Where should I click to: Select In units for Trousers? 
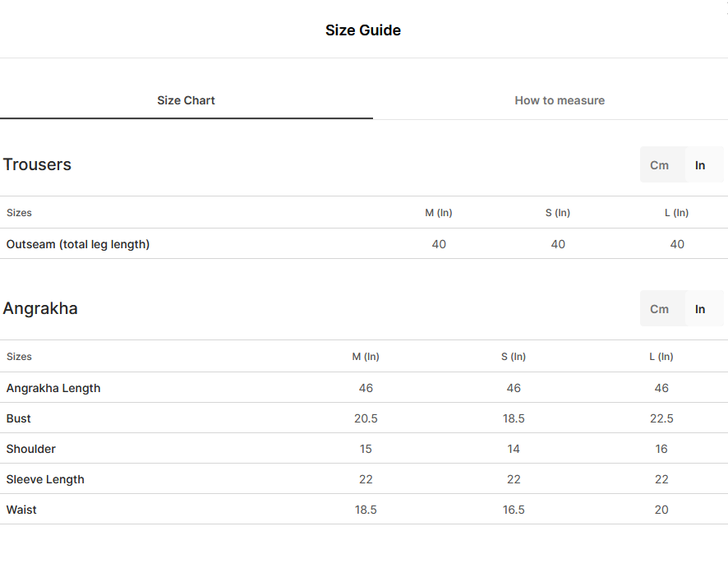click(x=700, y=165)
